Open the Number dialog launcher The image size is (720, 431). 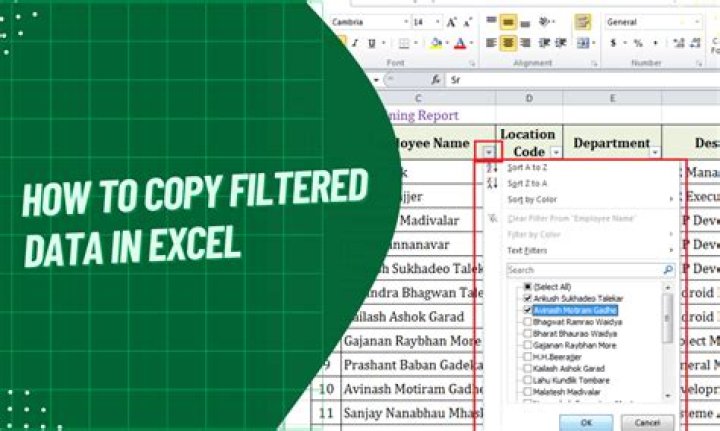click(699, 63)
